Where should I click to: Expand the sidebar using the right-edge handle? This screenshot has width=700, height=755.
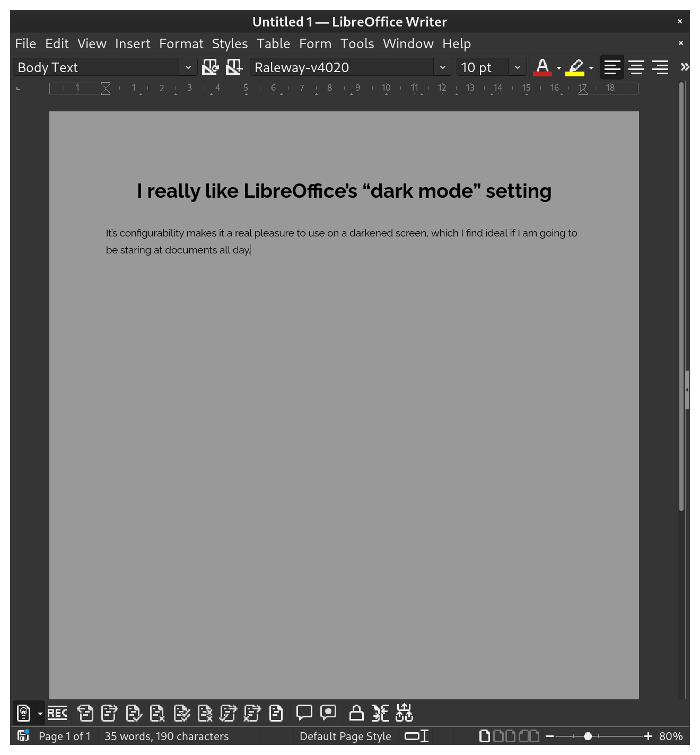click(687, 390)
